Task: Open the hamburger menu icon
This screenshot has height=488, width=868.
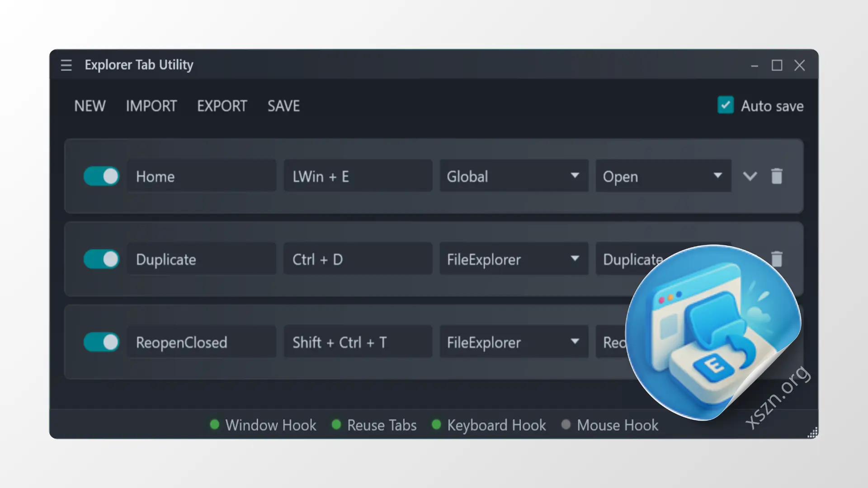Action: point(66,66)
